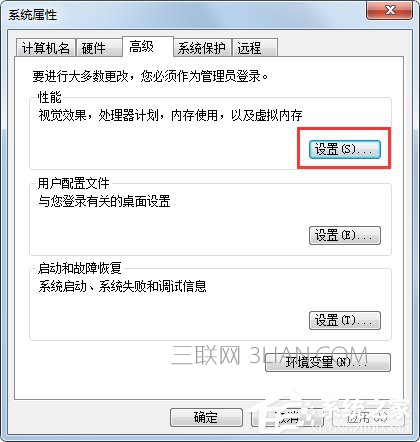Screen dimensions: 420x442
Task: Click the 取消 cancel button
Action: (287, 417)
